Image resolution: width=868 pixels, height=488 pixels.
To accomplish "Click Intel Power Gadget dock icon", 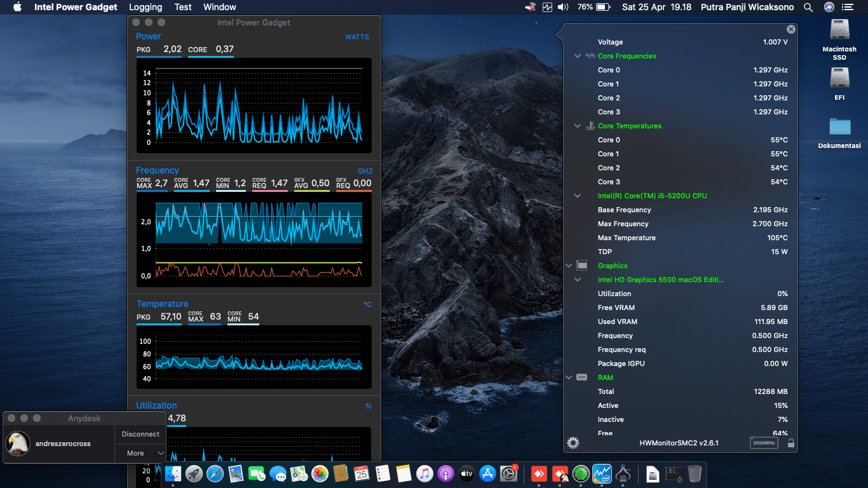I will (x=602, y=473).
